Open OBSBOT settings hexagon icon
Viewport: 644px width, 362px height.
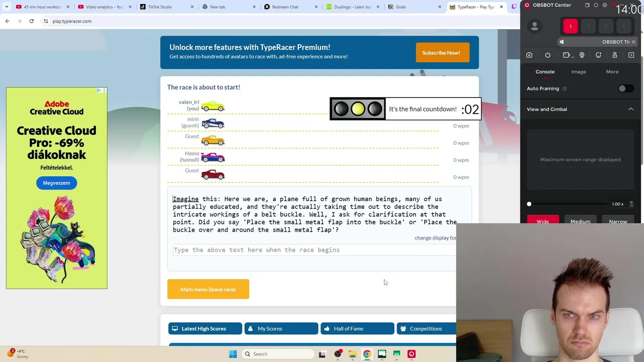click(x=605, y=5)
